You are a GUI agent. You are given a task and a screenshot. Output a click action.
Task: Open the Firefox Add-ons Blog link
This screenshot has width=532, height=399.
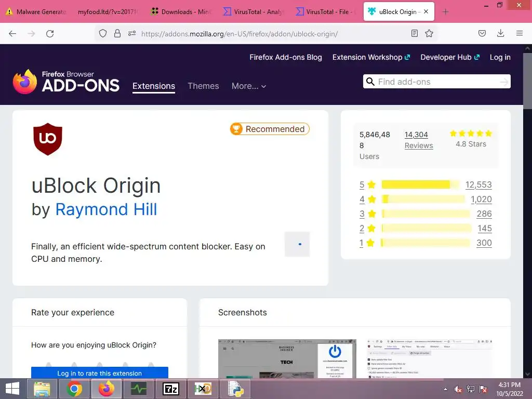pyautogui.click(x=286, y=57)
